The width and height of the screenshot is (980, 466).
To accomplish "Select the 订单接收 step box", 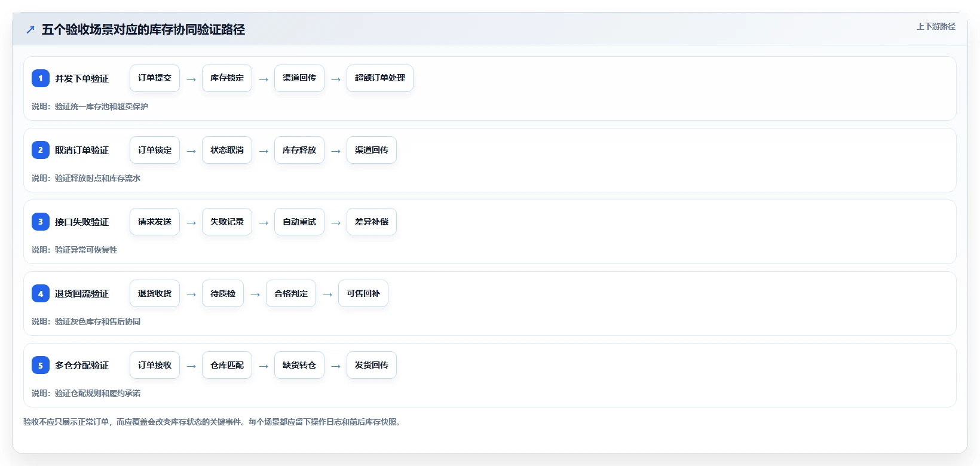I will (x=155, y=365).
